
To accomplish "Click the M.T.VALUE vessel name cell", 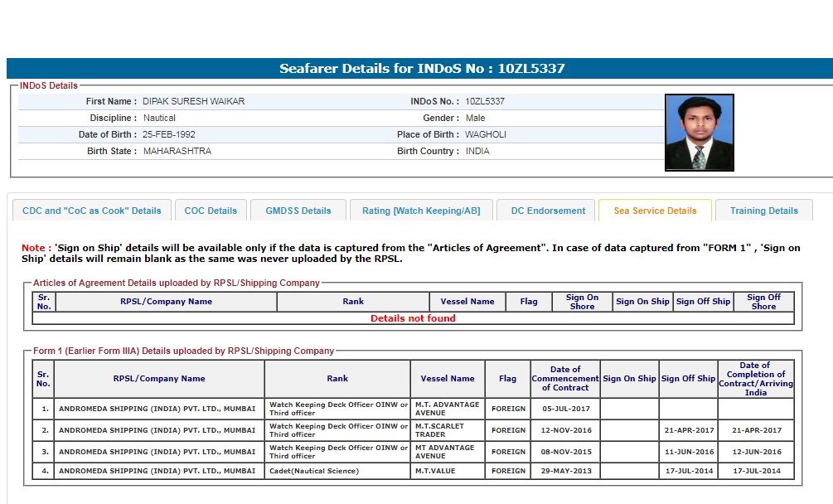I will click(x=447, y=471).
